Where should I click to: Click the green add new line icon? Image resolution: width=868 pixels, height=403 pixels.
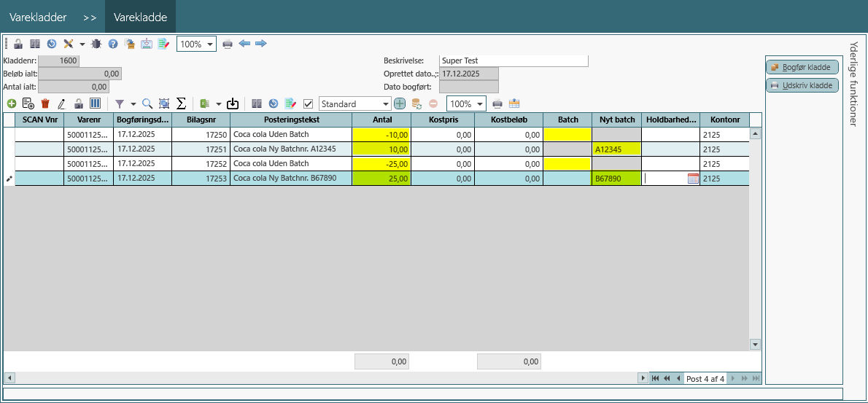(12, 103)
